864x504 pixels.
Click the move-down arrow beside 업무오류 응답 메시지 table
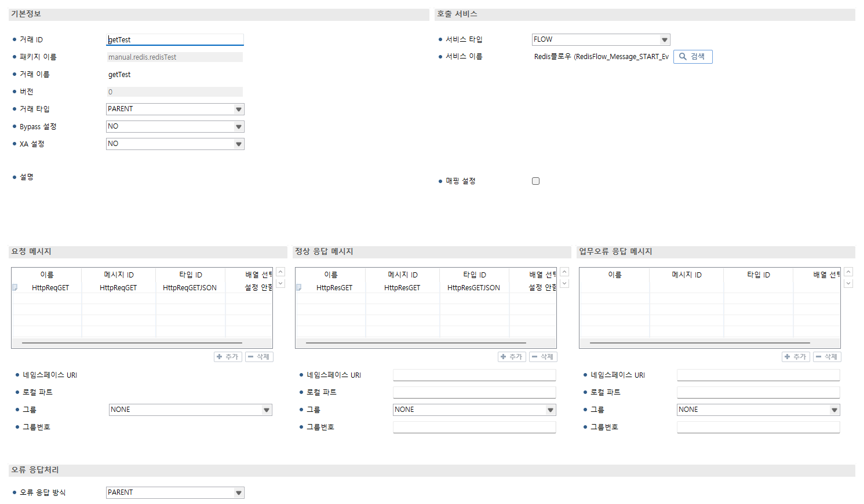click(x=848, y=283)
